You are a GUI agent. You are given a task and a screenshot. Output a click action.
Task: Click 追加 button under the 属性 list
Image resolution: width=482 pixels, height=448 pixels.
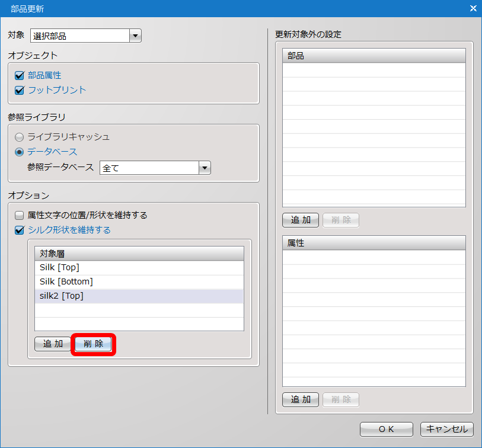click(301, 399)
